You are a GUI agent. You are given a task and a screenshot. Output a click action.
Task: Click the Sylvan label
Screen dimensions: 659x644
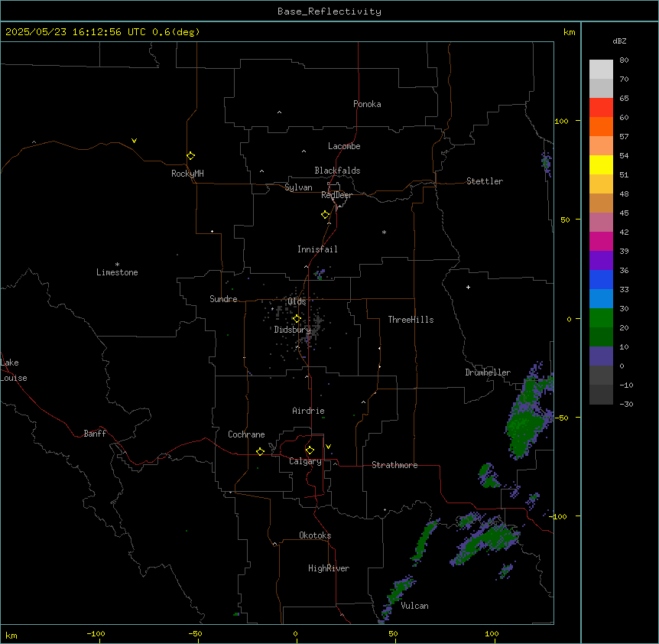pos(298,187)
